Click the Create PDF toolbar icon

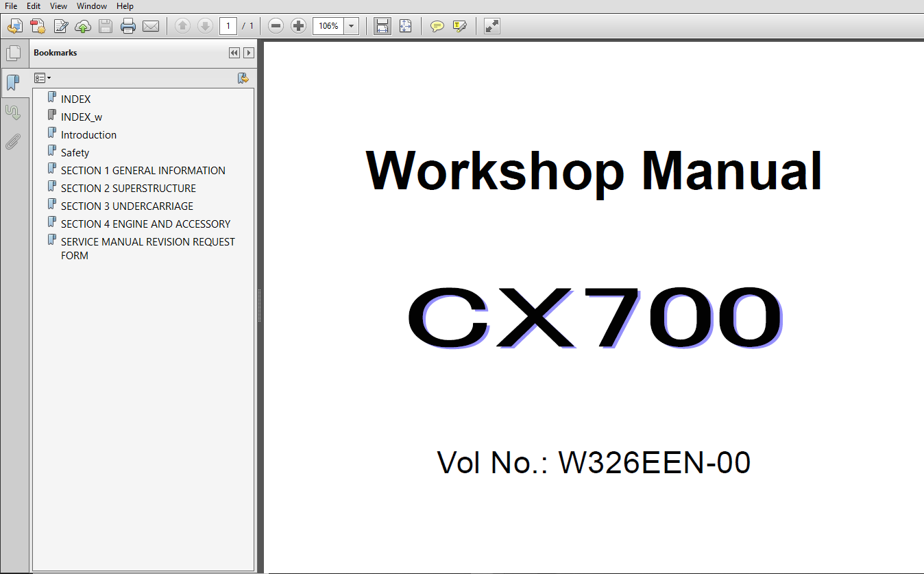[x=38, y=26]
